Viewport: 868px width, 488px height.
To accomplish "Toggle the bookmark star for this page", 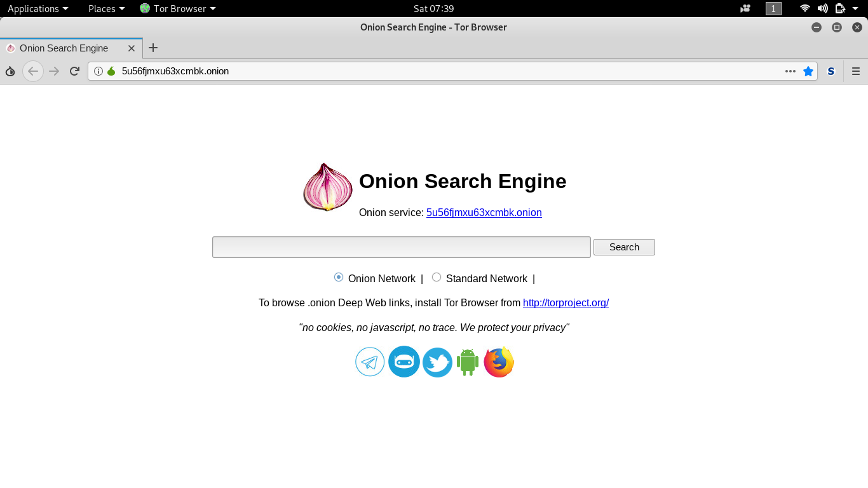I will click(x=808, y=71).
